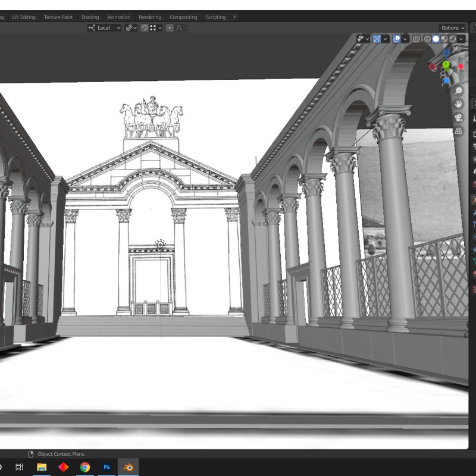
Task: Open the Options dropdown in the header
Action: (452, 27)
